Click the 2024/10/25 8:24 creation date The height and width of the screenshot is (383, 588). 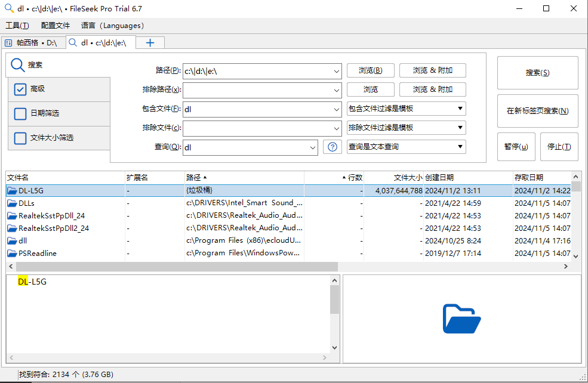click(453, 241)
